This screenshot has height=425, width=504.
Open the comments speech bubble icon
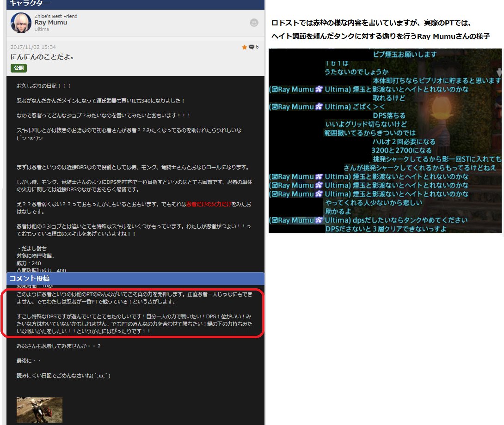pyautogui.click(x=252, y=47)
